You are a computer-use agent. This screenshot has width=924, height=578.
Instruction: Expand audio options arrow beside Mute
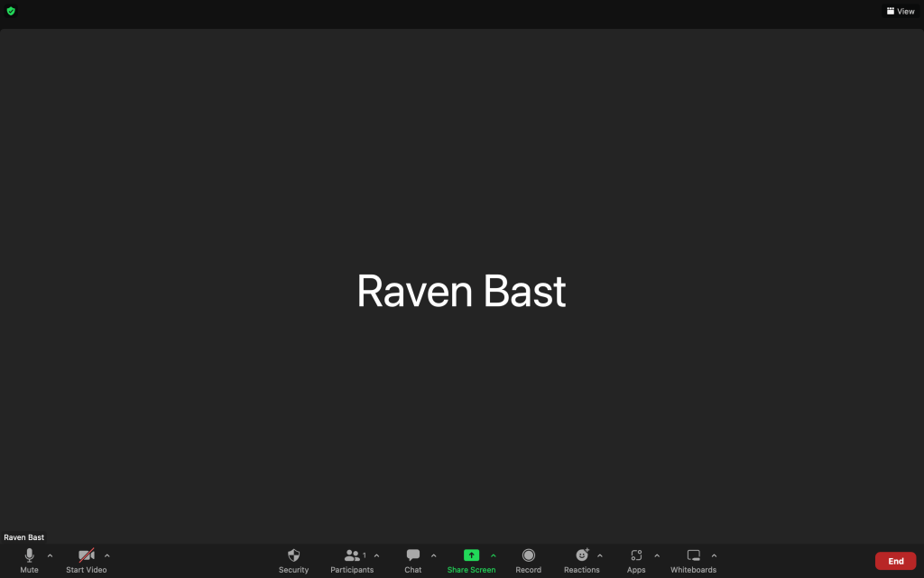tap(50, 555)
